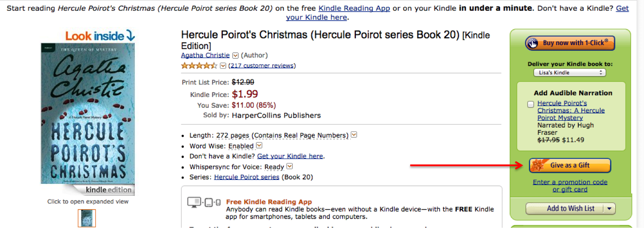Click Enter a promotion code or gift card
The width and height of the screenshot is (644, 228).
pos(570,185)
